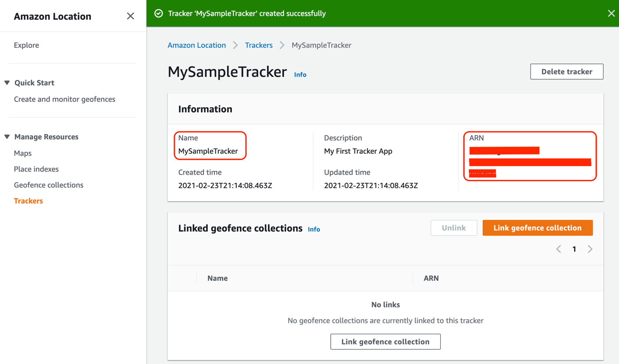Click the MySampleTracker page heading
The image size is (619, 364).
tap(227, 72)
